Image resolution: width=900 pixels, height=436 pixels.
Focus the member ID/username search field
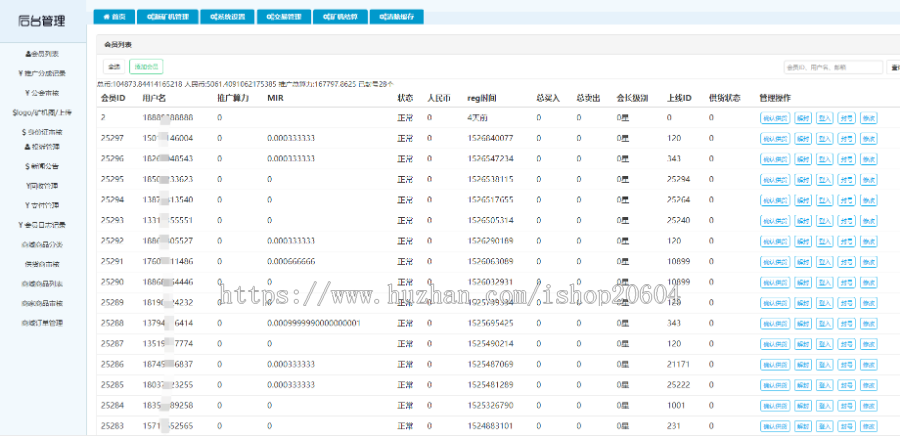tap(833, 67)
